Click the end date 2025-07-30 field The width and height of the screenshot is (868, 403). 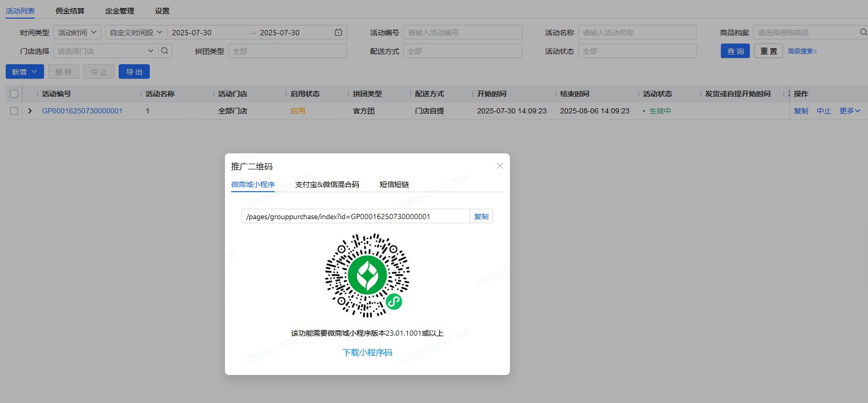[295, 32]
